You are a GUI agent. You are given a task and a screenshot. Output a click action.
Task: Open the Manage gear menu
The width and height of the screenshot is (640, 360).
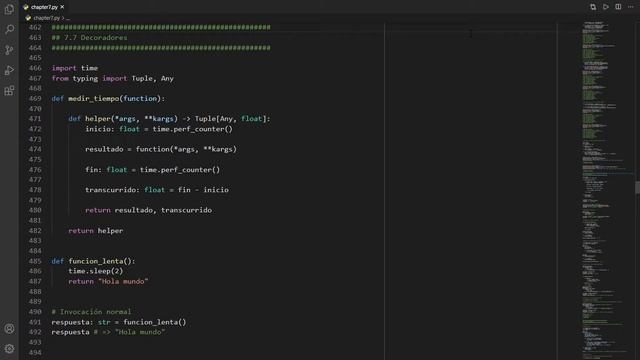pos(9,349)
